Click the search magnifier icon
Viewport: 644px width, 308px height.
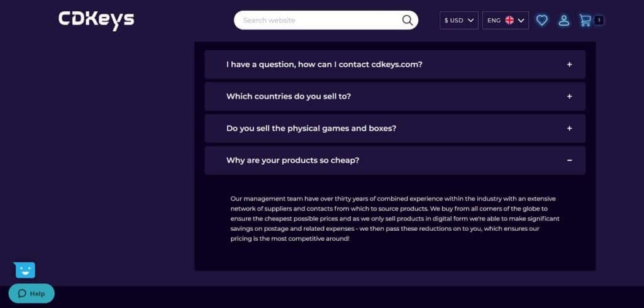(x=408, y=20)
